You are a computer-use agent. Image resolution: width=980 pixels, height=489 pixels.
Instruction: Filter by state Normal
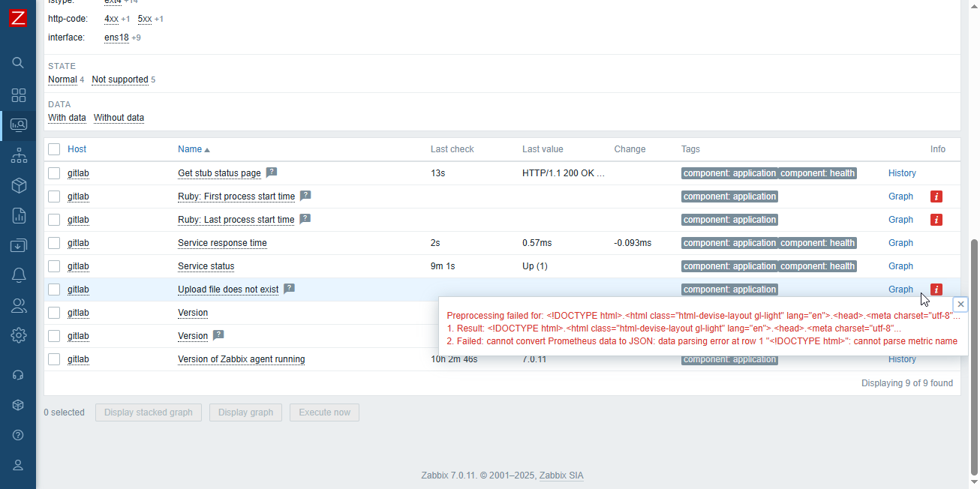click(62, 79)
